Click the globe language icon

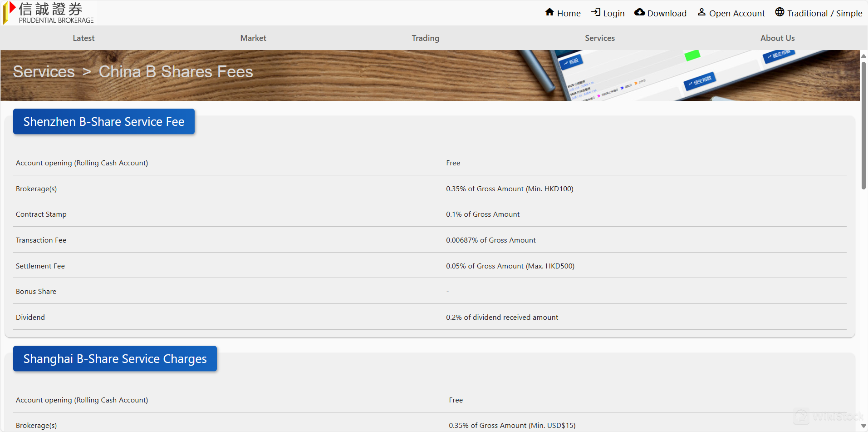780,12
